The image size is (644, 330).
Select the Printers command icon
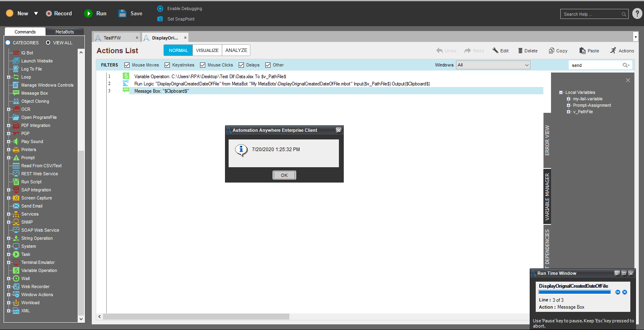pos(16,149)
